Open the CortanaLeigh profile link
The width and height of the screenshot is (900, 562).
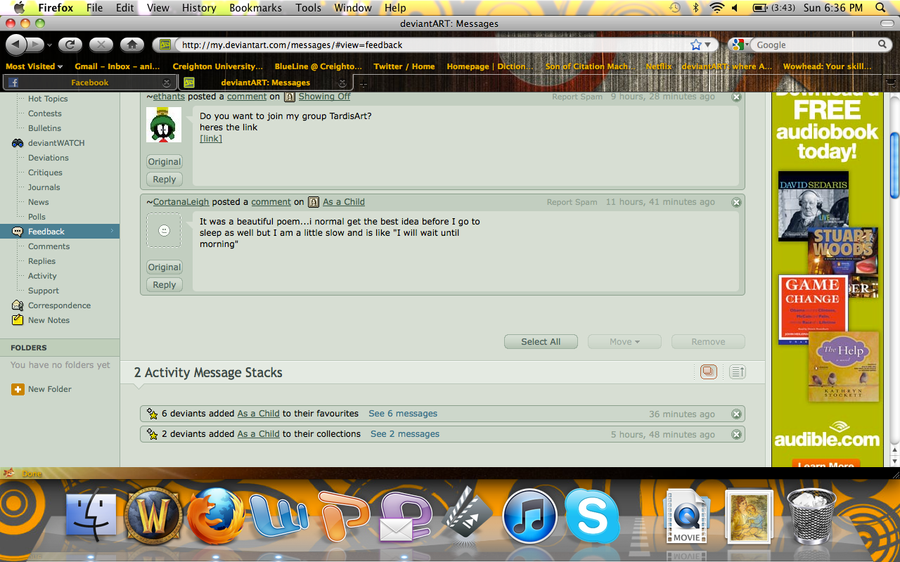[x=181, y=202]
